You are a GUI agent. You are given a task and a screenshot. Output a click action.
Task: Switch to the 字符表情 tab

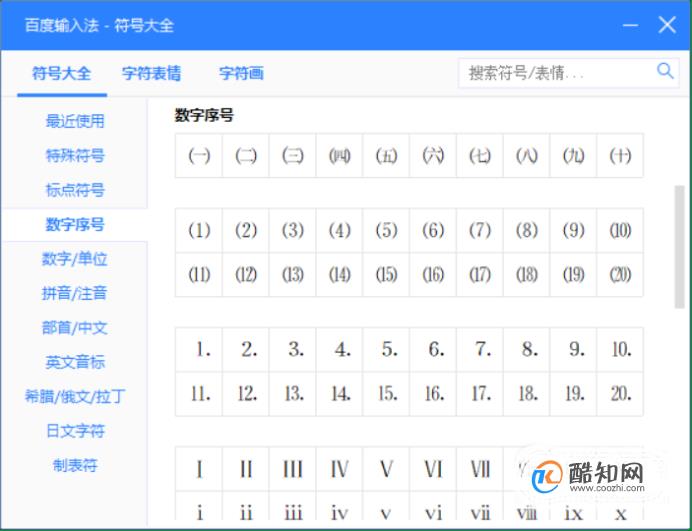[151, 73]
